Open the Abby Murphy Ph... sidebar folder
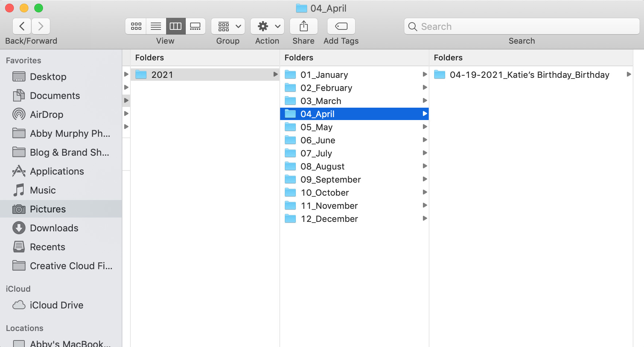644x347 pixels. point(61,133)
